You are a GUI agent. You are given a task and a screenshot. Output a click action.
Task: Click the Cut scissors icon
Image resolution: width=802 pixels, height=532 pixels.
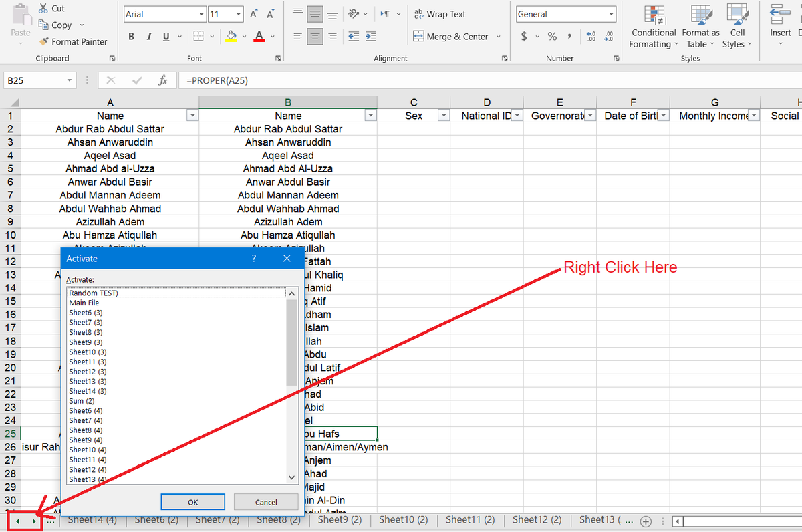click(43, 9)
